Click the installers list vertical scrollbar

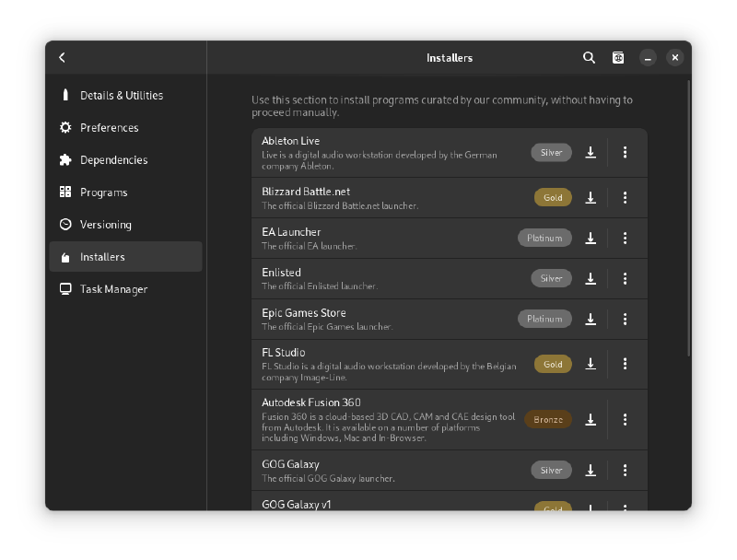(x=688, y=221)
